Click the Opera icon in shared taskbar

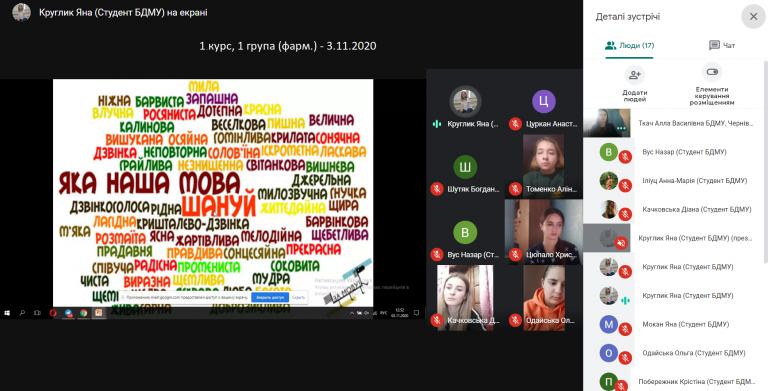53,313
